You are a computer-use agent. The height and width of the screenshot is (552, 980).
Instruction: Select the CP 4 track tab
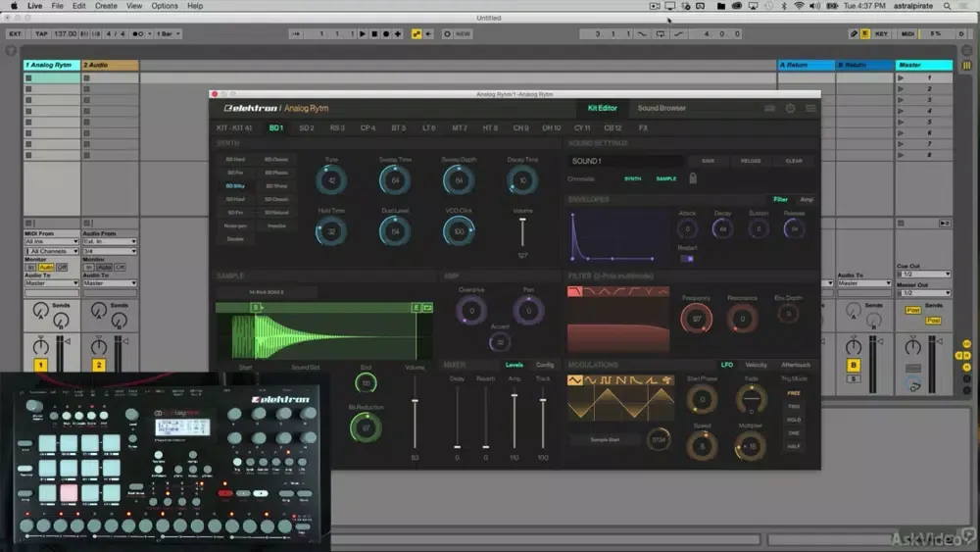tap(367, 128)
